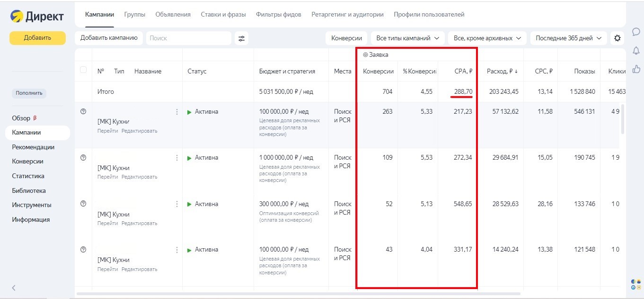Open the chat messages icon
Image resolution: width=644 pixels, height=299 pixels.
[636, 32]
